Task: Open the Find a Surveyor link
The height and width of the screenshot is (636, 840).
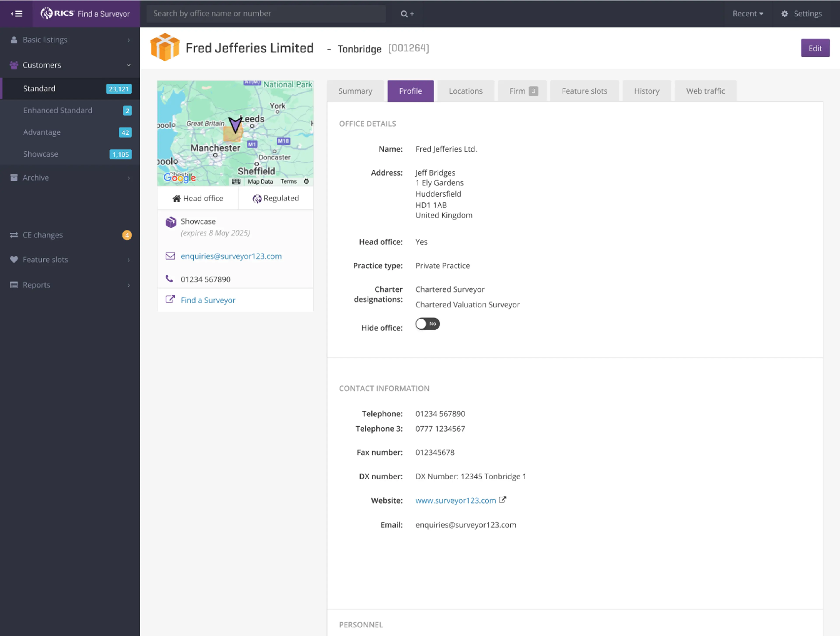Action: (208, 300)
